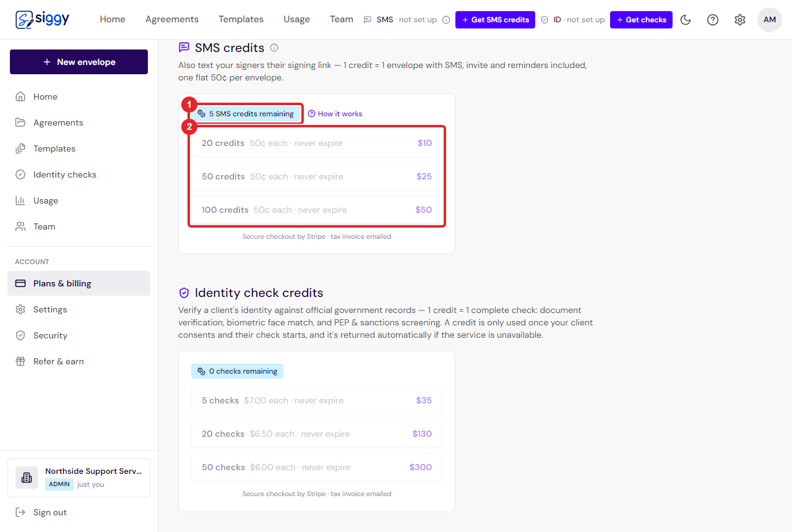The height and width of the screenshot is (532, 792).
Task: Open Usage in the top navigation
Action: [x=297, y=19]
